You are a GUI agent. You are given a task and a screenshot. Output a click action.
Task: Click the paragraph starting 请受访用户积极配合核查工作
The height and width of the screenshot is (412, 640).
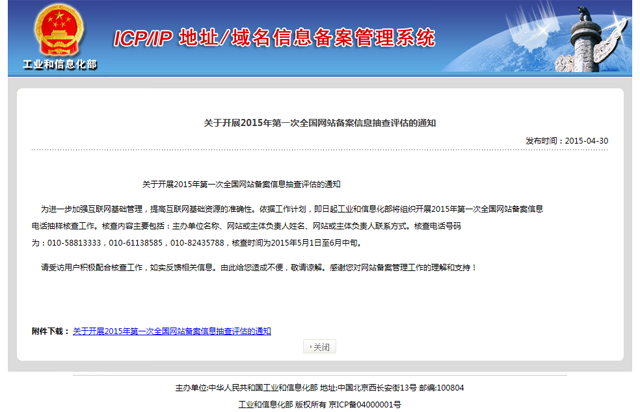pos(258,267)
